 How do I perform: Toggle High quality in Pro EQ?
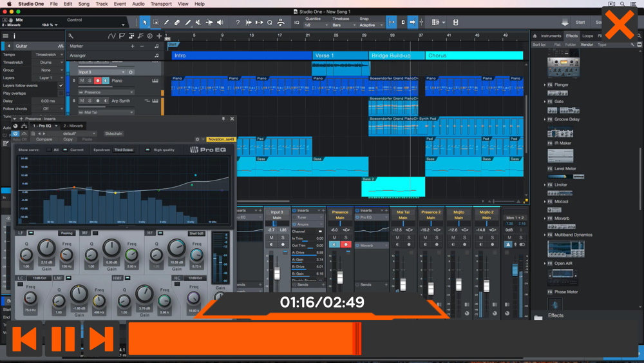[147, 150]
